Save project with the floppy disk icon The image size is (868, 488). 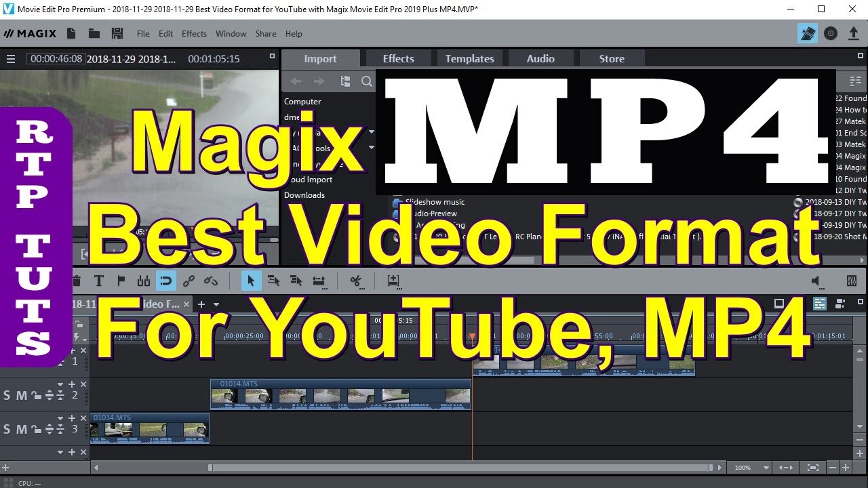coord(117,33)
